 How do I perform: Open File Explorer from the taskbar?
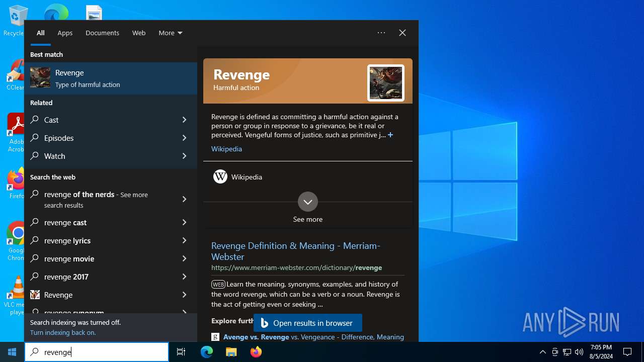tap(231, 352)
